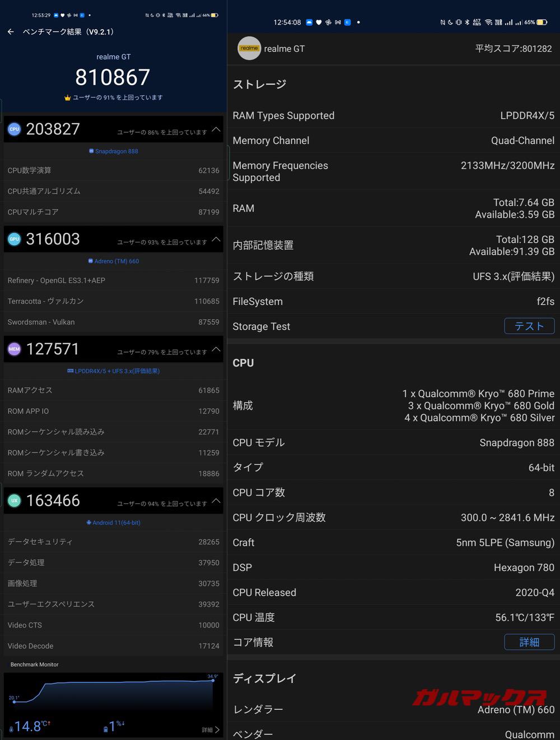Open core details via the 詳細 button
Screen dimensions: 560x740
(529, 642)
